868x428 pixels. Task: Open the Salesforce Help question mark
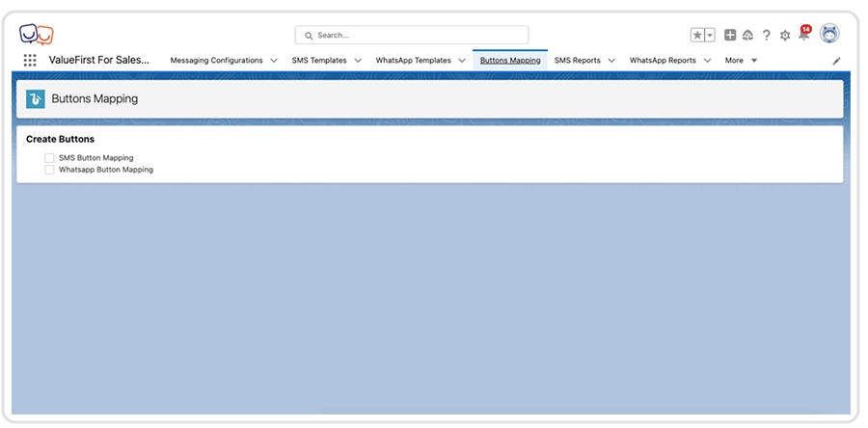click(x=767, y=35)
